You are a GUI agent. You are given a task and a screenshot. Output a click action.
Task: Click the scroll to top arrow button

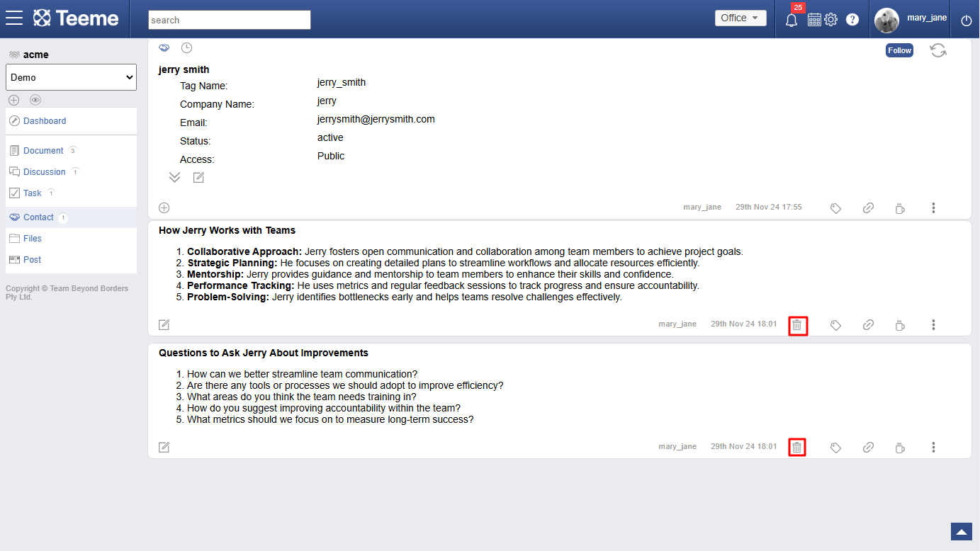pos(962,532)
